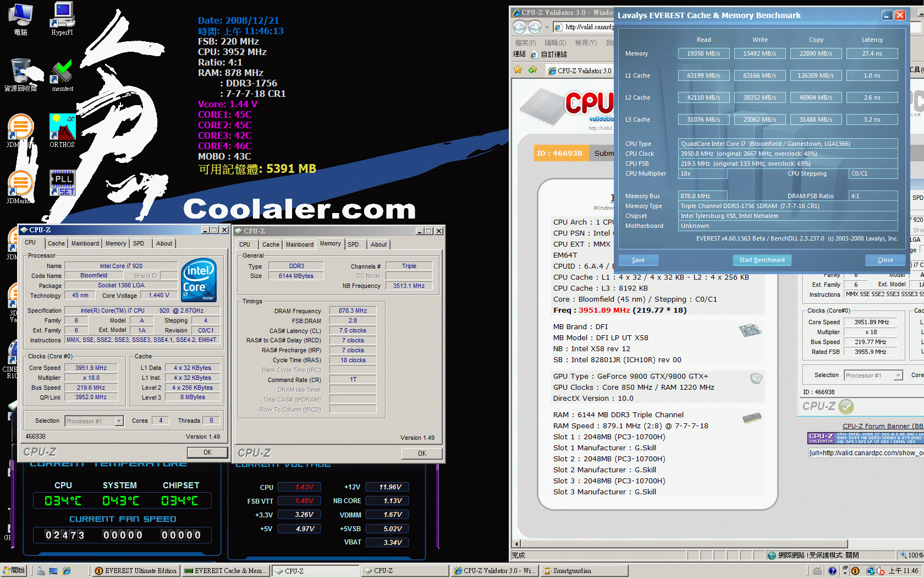Click the DRAM Frequency 878.3 MHz field
The width and height of the screenshot is (924, 578).
point(353,311)
